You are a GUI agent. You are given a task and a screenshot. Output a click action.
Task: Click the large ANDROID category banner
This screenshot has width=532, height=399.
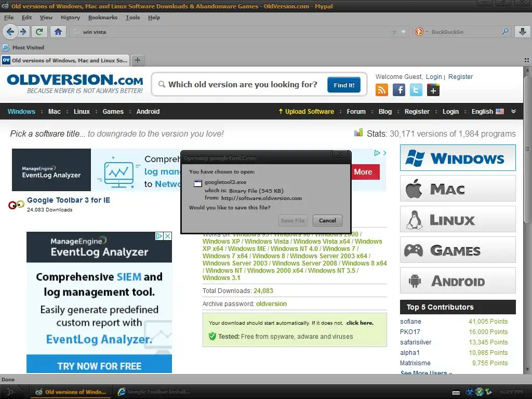[x=458, y=280]
